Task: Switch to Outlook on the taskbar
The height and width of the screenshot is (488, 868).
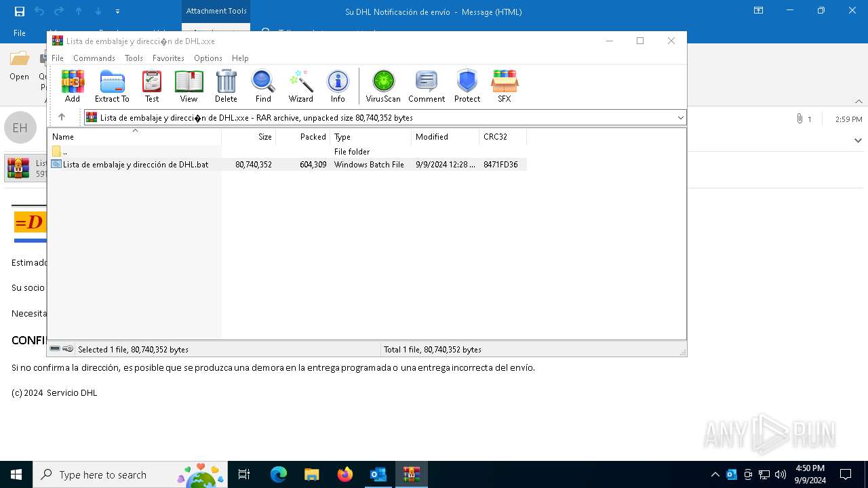Action: [x=378, y=474]
